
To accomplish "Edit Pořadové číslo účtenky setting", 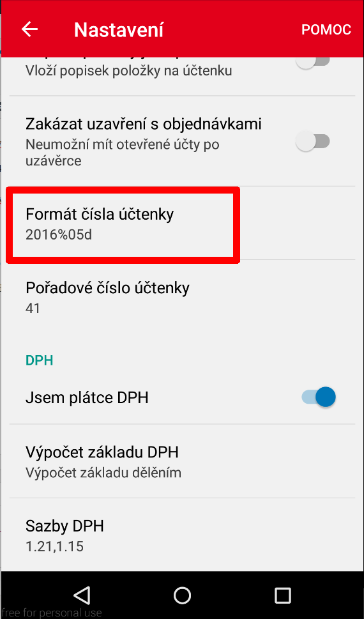I will pyautogui.click(x=182, y=297).
